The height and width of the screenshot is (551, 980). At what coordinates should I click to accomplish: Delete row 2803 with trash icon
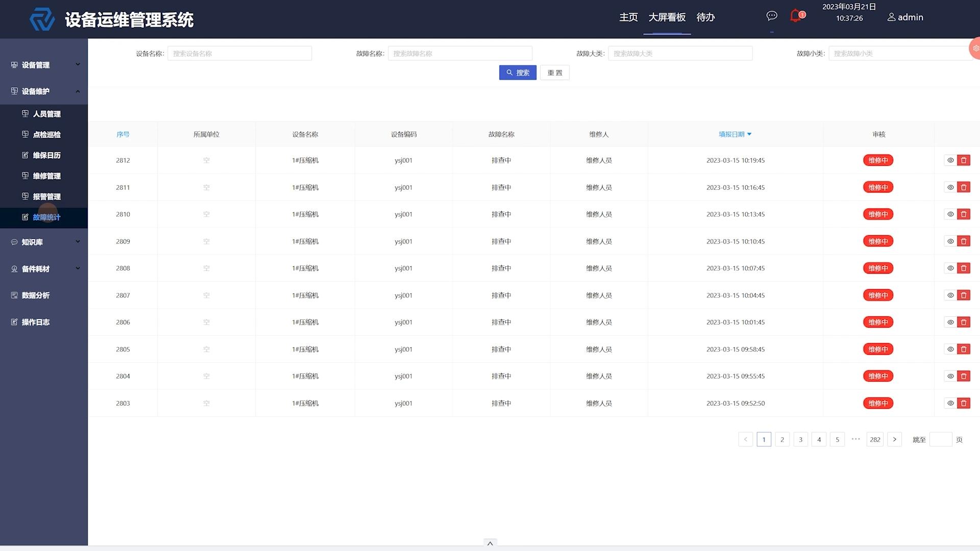coord(964,403)
